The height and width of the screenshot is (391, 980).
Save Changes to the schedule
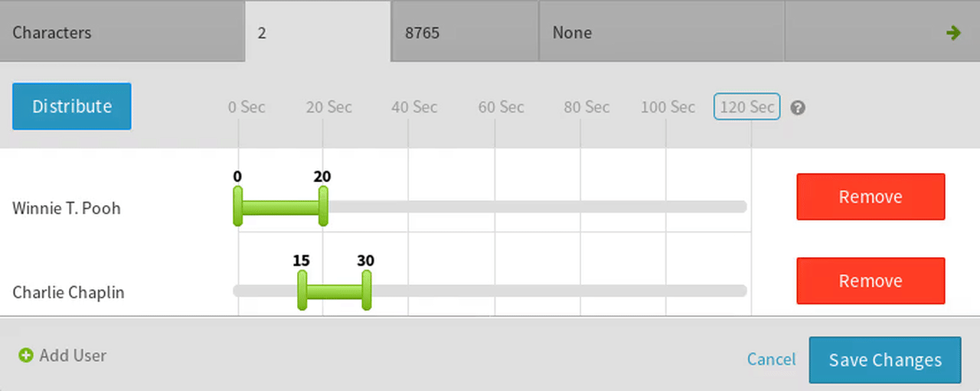pyautogui.click(x=884, y=360)
